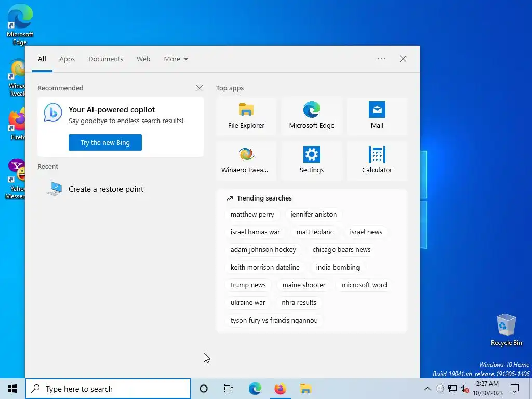Open the Action Center notifications icon

pyautogui.click(x=515, y=389)
